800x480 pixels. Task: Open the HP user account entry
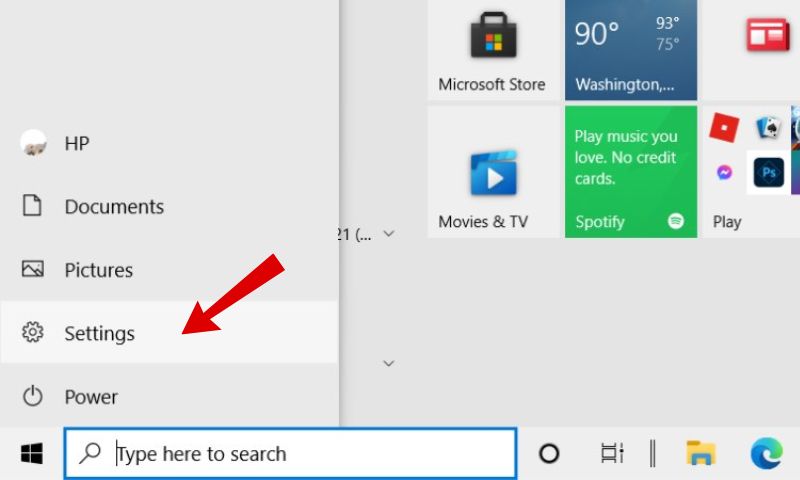(x=169, y=143)
